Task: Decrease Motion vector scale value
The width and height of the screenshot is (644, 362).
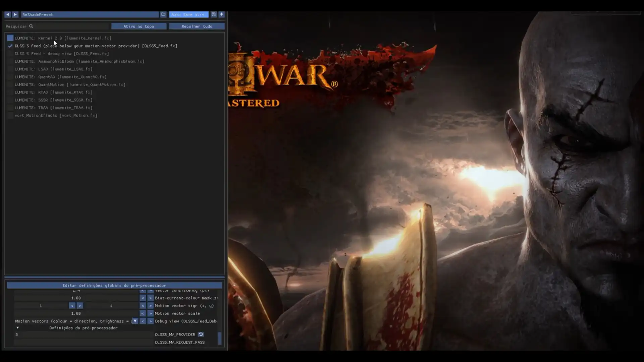Action: coord(143,313)
